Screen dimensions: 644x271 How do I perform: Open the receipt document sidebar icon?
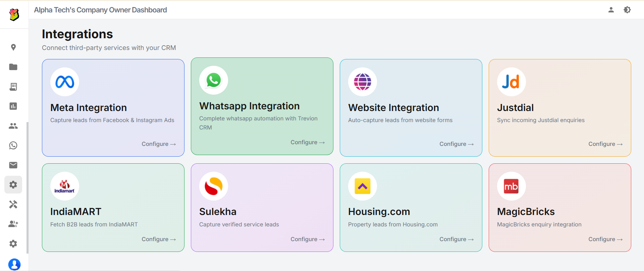pos(13,87)
